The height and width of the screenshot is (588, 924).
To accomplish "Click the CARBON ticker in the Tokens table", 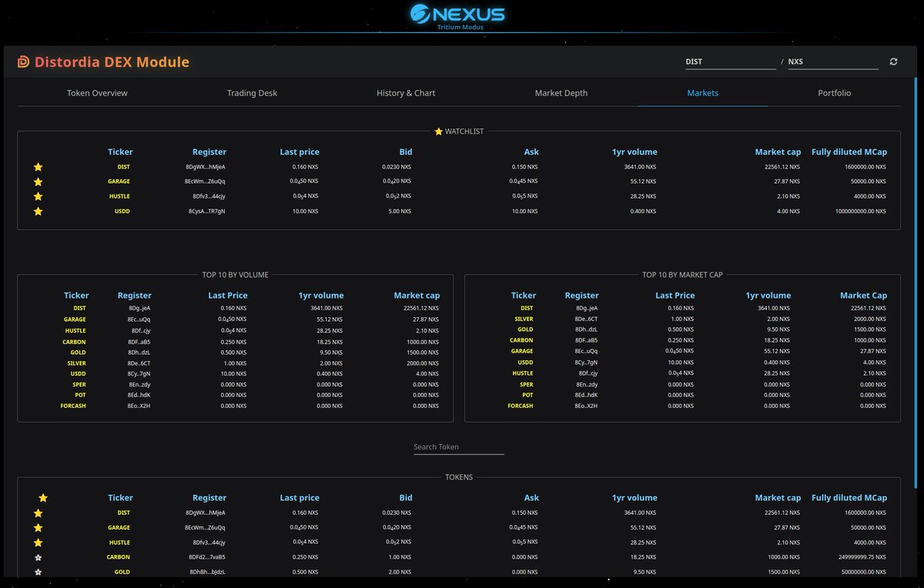I will point(119,557).
